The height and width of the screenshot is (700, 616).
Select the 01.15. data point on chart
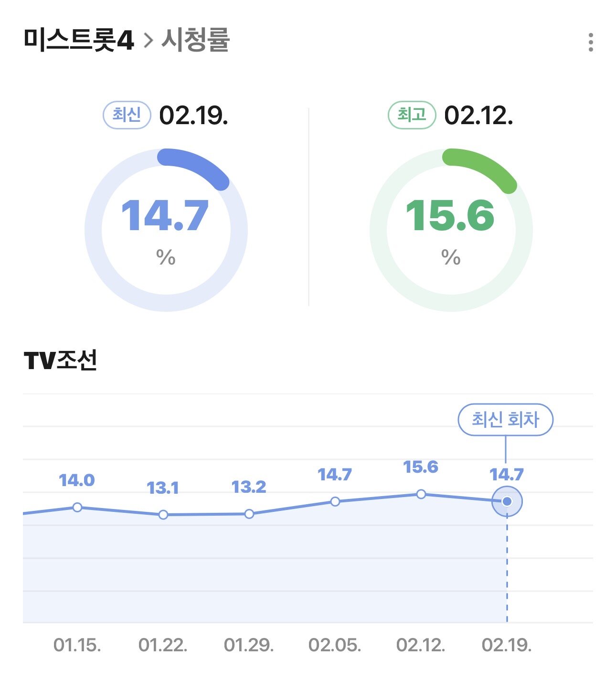pyautogui.click(x=77, y=507)
